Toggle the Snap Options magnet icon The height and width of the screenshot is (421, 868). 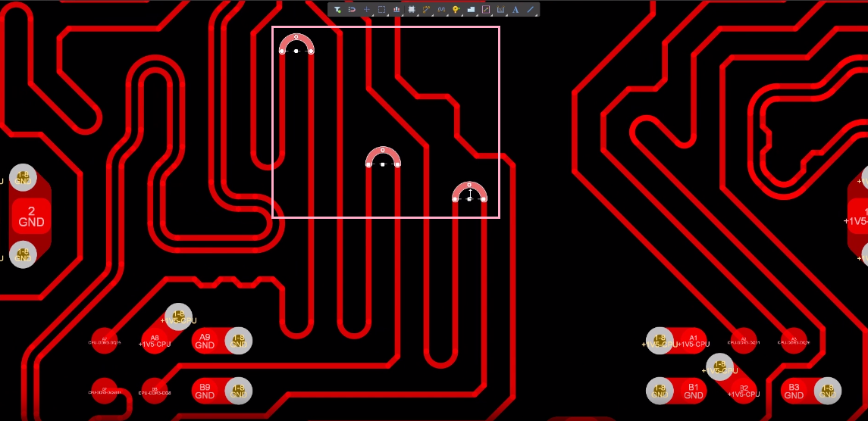click(352, 9)
